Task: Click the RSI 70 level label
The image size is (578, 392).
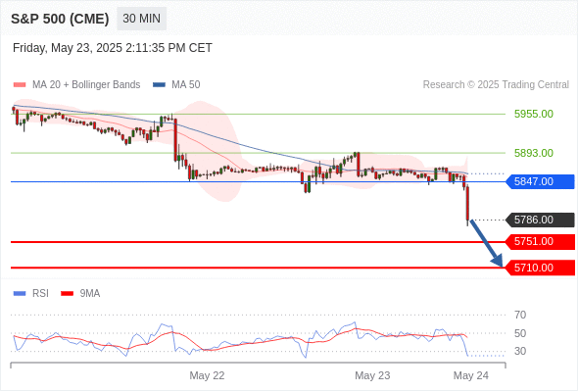Action: click(x=520, y=315)
